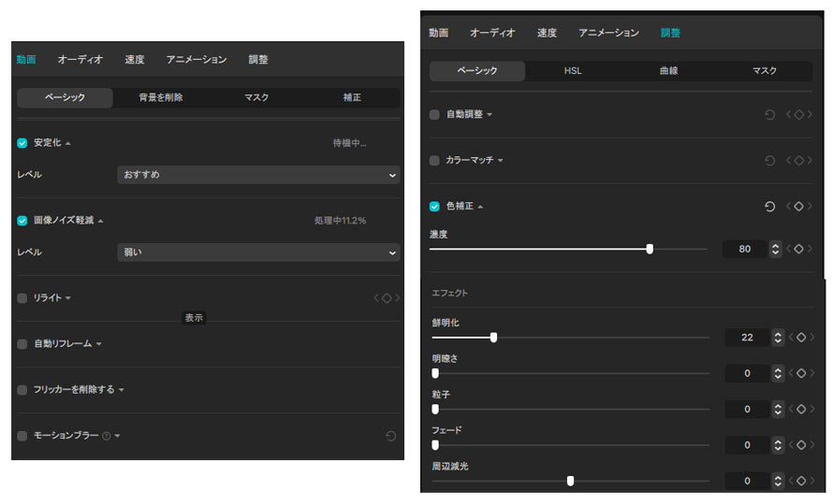Go to next keyframe for 濃度
Viewport: 833px width, 504px height.
tap(810, 249)
